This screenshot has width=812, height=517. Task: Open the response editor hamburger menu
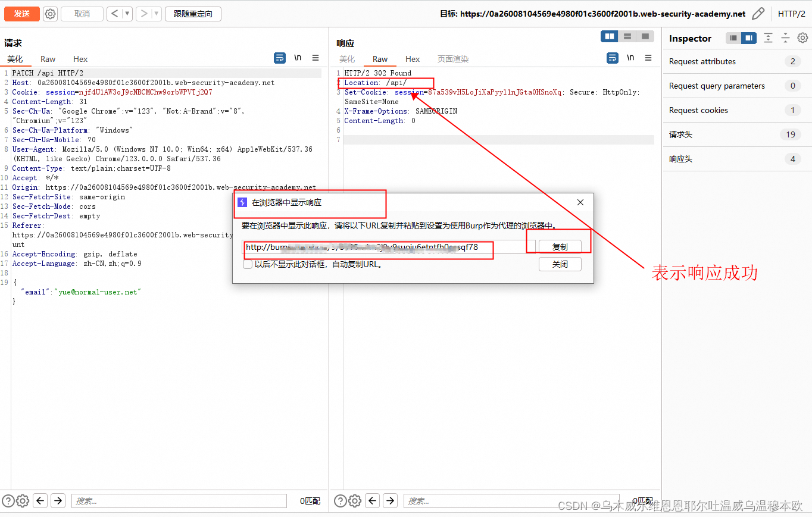coord(648,58)
